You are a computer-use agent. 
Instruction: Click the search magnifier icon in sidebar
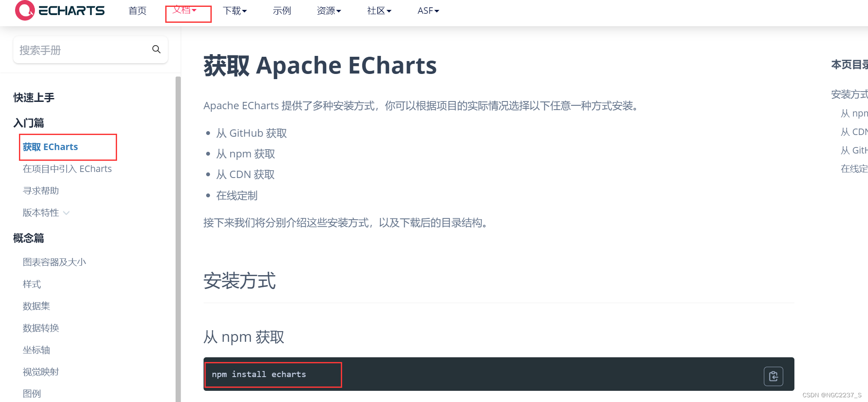[x=156, y=49]
